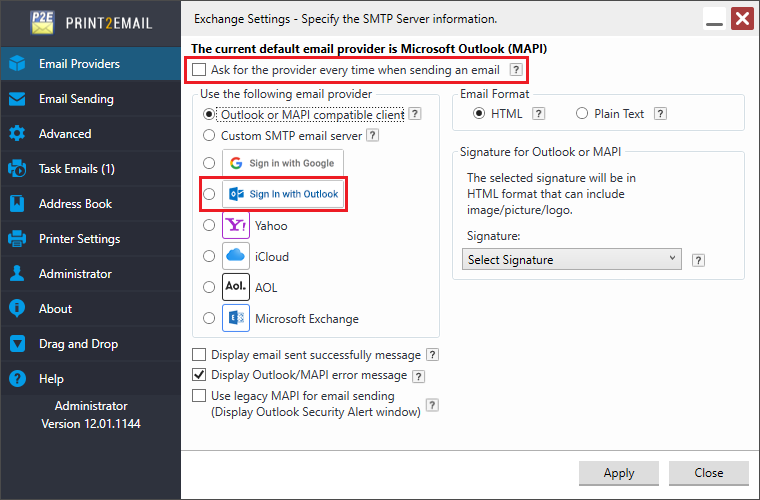Click the Email Providers cube icon
Image resolution: width=760 pixels, height=500 pixels.
tap(17, 63)
